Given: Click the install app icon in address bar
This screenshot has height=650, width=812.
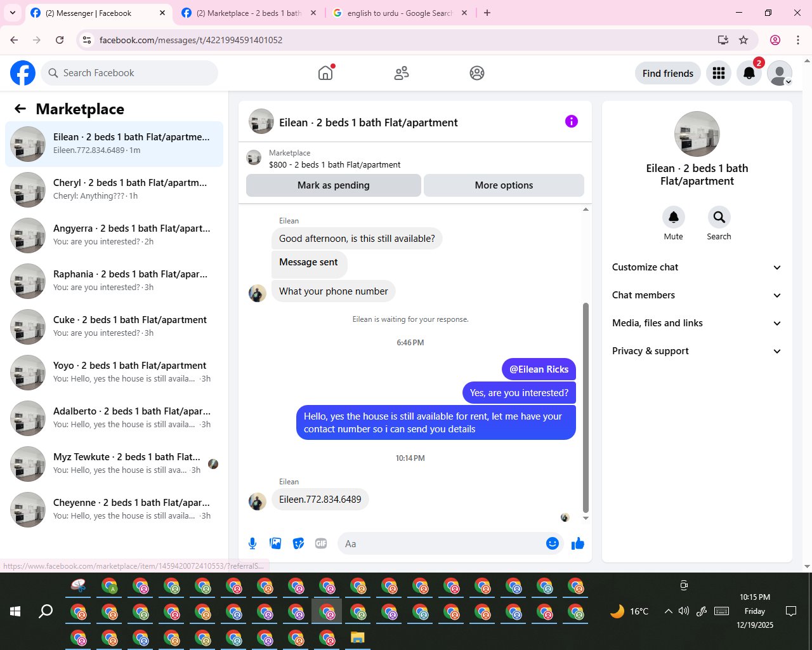Looking at the screenshot, I should tap(723, 40).
